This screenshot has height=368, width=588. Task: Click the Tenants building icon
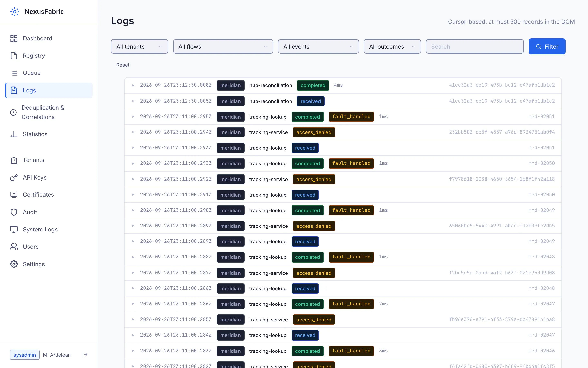coord(14,160)
